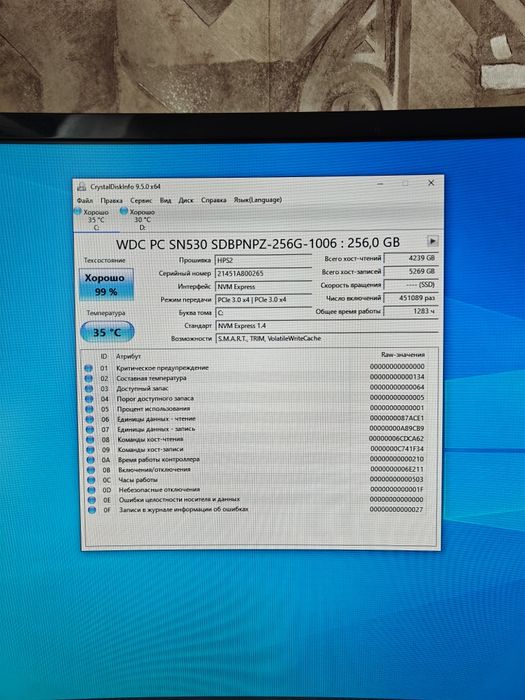525x700 pixels.
Task: Click the CrystalDiskInfo title bar app icon
Action: click(81, 187)
